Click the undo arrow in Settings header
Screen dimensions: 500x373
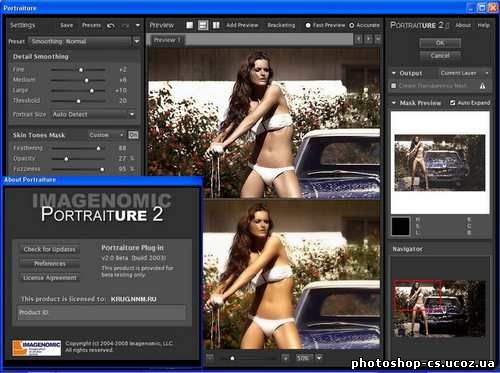pyautogui.click(x=111, y=25)
